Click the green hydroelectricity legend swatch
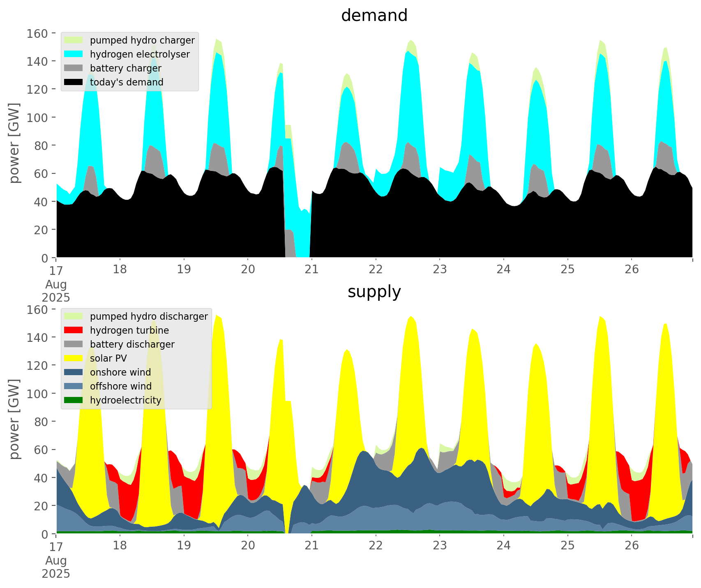 coord(74,400)
